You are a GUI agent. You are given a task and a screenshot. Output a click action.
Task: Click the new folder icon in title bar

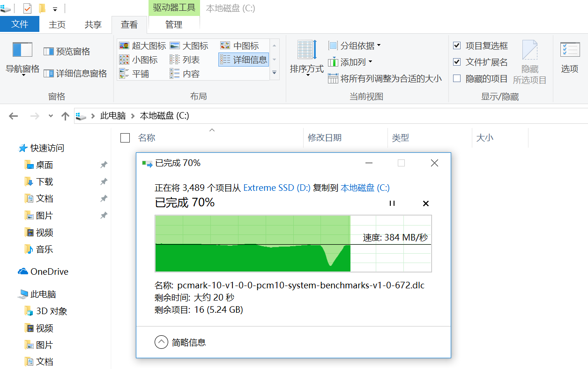tap(42, 8)
